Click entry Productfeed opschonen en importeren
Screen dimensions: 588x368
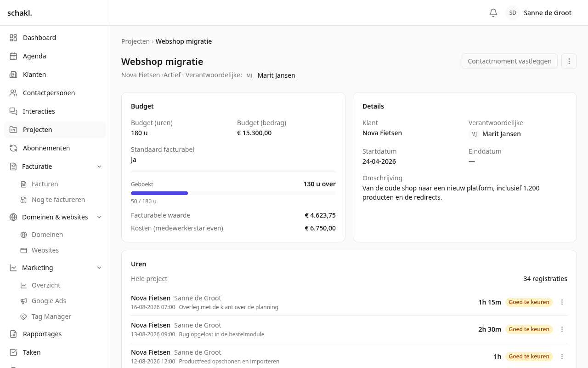pyautogui.click(x=229, y=362)
